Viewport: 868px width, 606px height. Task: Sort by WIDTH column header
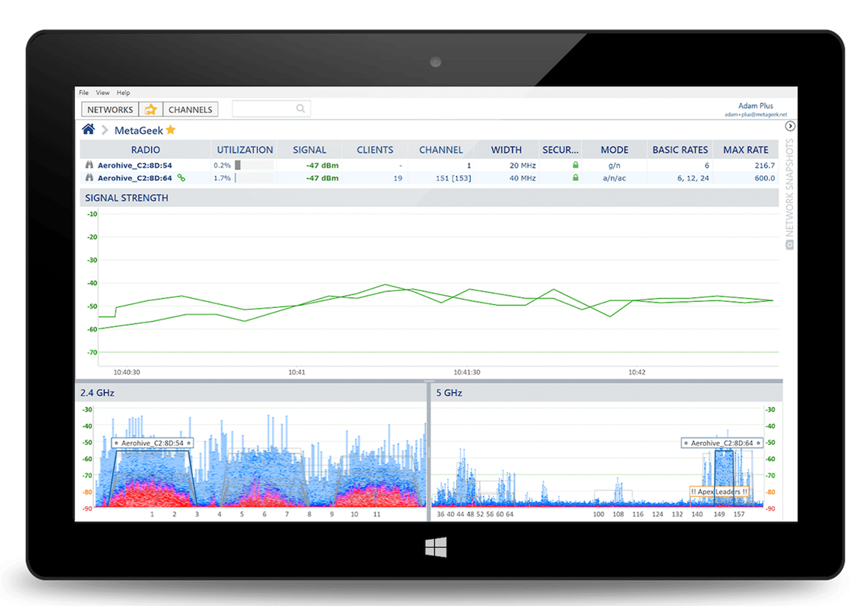(x=506, y=149)
